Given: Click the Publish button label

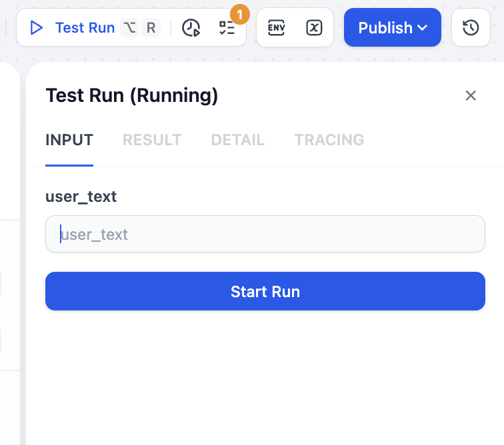Looking at the screenshot, I should pos(385,27).
